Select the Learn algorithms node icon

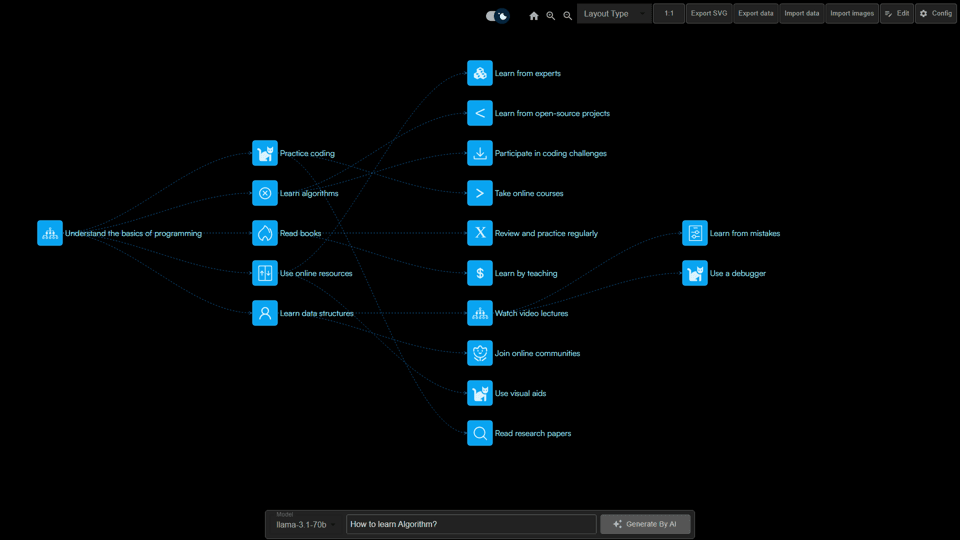[264, 193]
